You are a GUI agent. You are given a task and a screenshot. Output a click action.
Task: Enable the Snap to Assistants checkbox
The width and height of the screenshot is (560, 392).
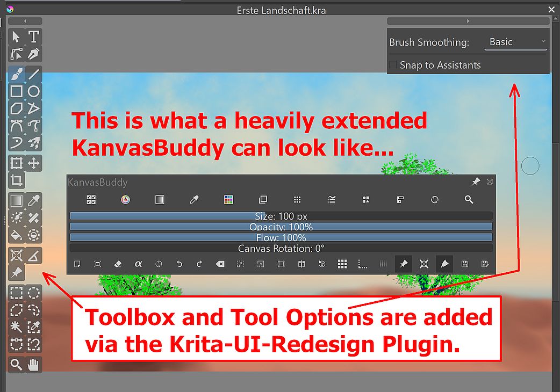click(393, 64)
